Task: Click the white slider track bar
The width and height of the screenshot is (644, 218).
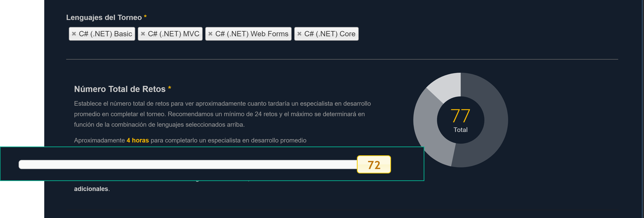Action: coord(188,165)
